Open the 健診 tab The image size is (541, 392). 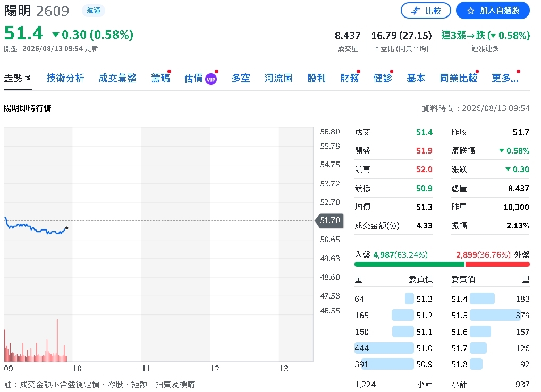point(383,78)
